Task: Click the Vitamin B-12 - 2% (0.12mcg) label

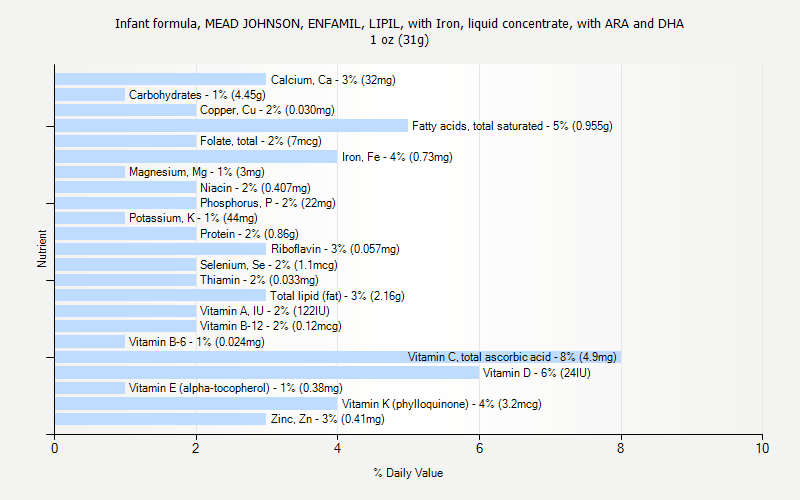Action: 270,326
